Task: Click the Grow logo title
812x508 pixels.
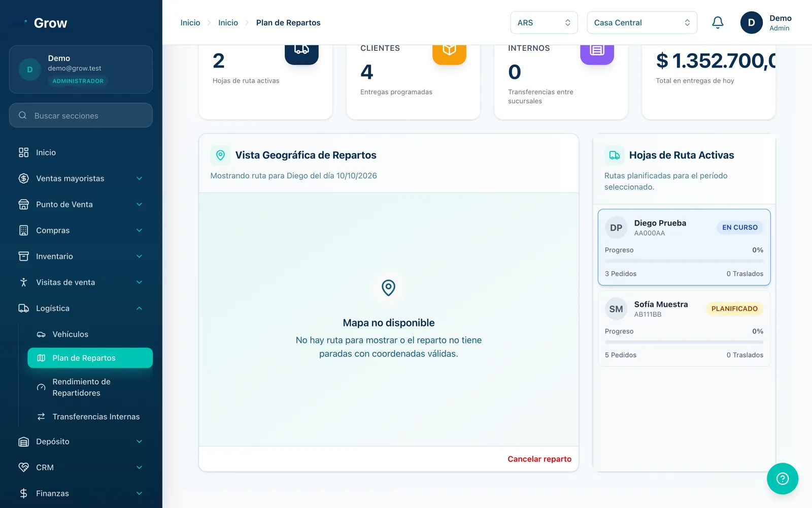Action: pos(50,23)
